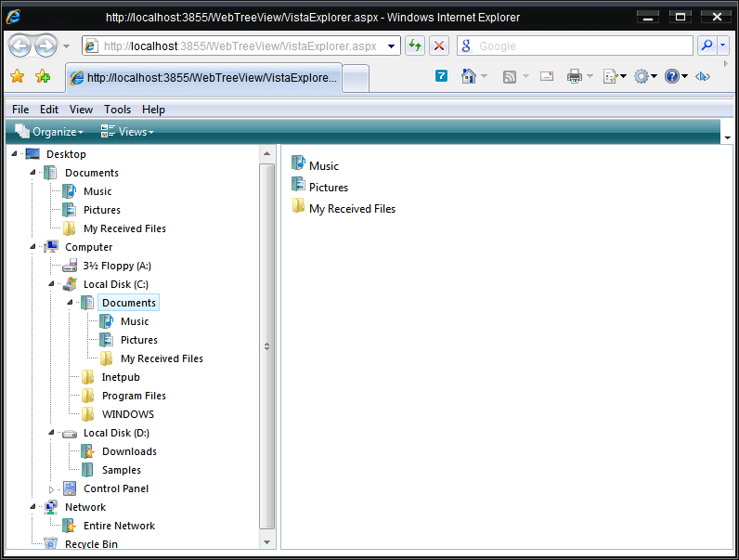This screenshot has height=560, width=739.
Task: Select Recycle Bin in tree
Action: [91, 544]
